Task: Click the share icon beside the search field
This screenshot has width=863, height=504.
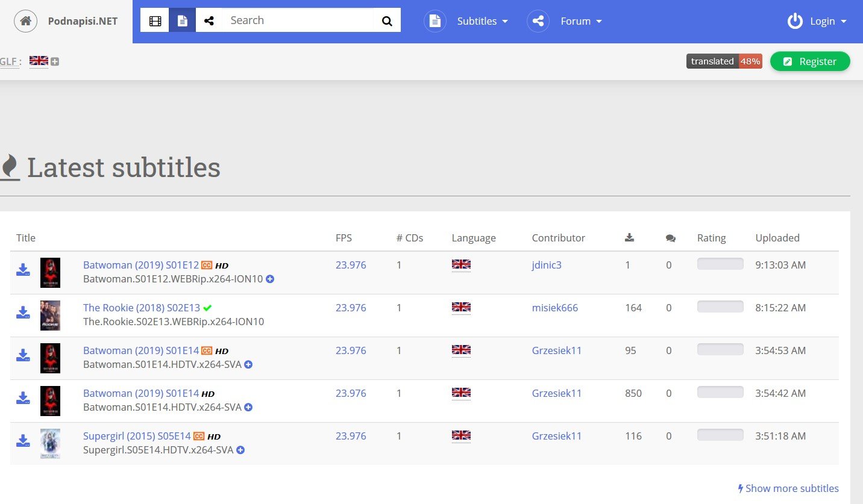Action: (x=209, y=20)
